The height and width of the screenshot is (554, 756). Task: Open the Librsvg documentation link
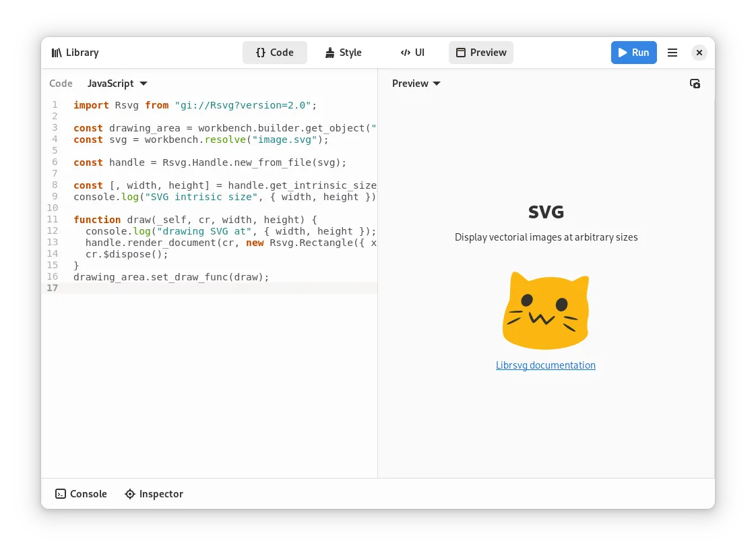point(546,365)
